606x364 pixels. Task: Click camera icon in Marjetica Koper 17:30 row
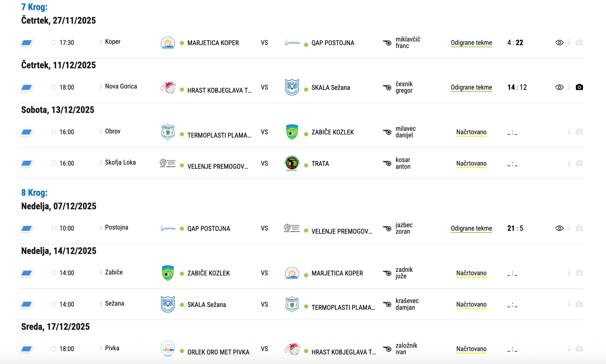[579, 43]
